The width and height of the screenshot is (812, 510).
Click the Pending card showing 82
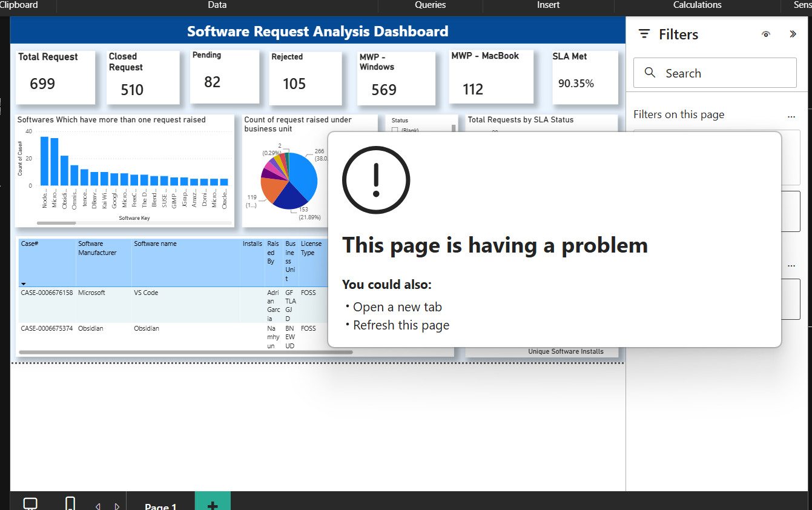click(225, 76)
